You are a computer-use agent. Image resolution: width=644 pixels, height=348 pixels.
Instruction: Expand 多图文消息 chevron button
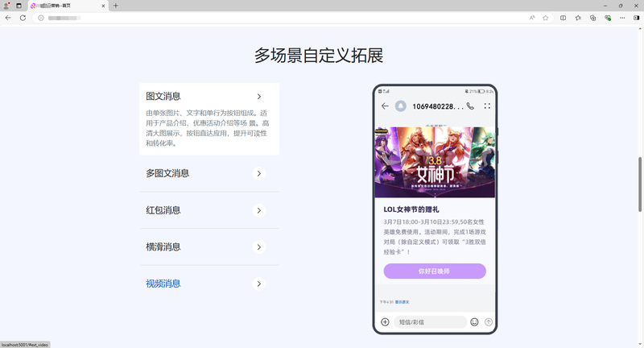(x=259, y=174)
